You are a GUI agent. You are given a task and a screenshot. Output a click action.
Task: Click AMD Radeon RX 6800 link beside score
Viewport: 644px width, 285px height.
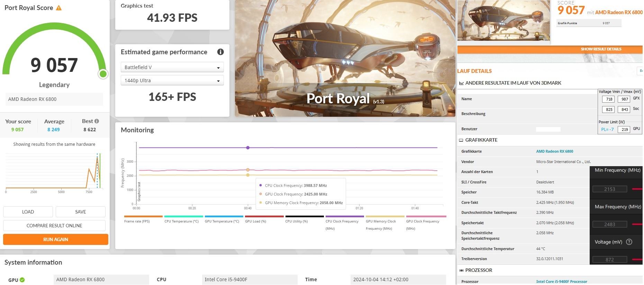click(x=619, y=12)
